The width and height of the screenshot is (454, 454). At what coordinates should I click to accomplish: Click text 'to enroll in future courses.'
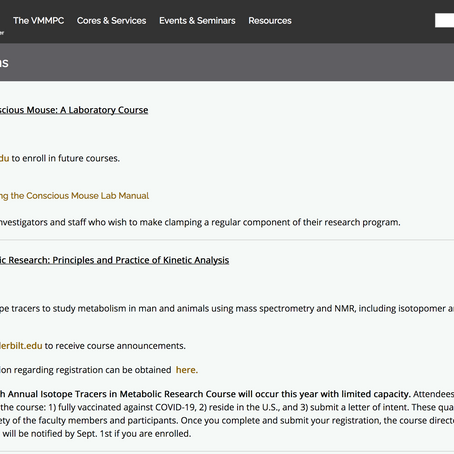point(66,158)
